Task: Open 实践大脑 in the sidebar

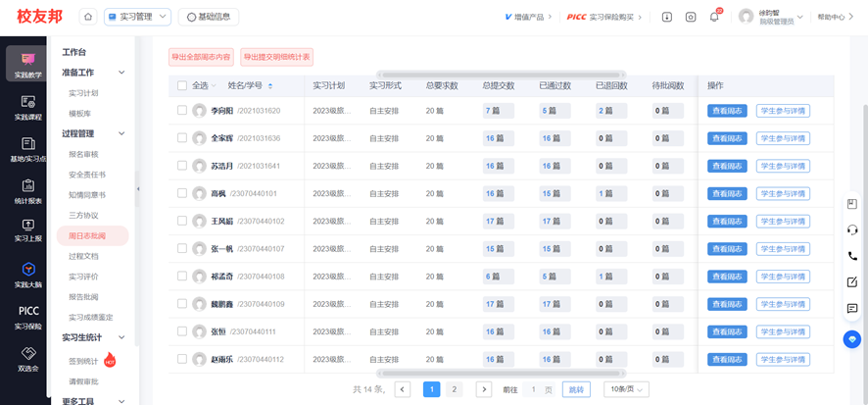Action: click(x=27, y=276)
